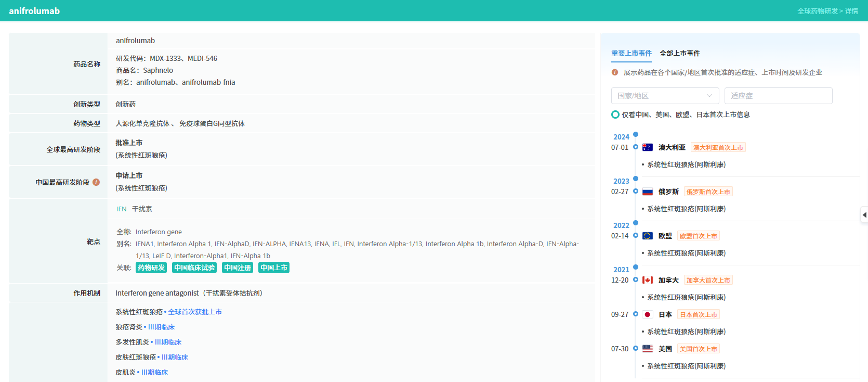Click the 免疫球蛋白G同型抗体 drug type text
The width and height of the screenshot is (868, 382).
212,123
